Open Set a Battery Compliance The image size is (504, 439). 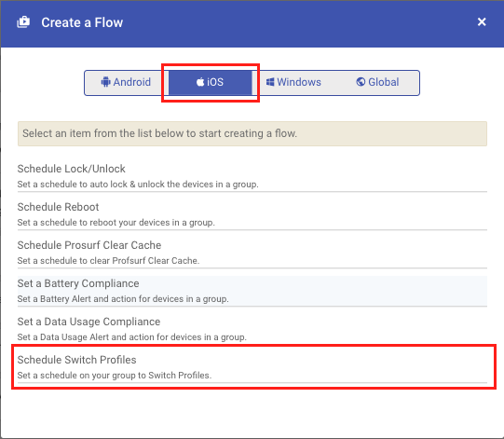pos(252,291)
